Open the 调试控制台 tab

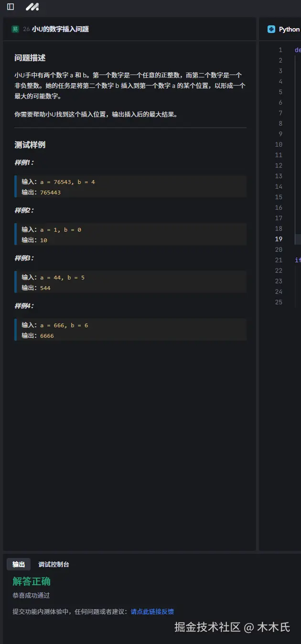pos(54,564)
